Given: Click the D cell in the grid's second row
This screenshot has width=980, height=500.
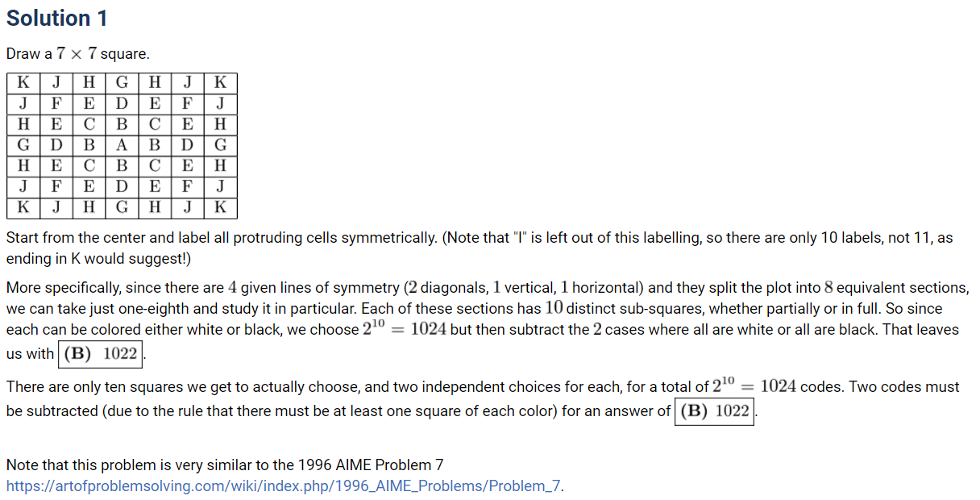Looking at the screenshot, I should pyautogui.click(x=122, y=103).
